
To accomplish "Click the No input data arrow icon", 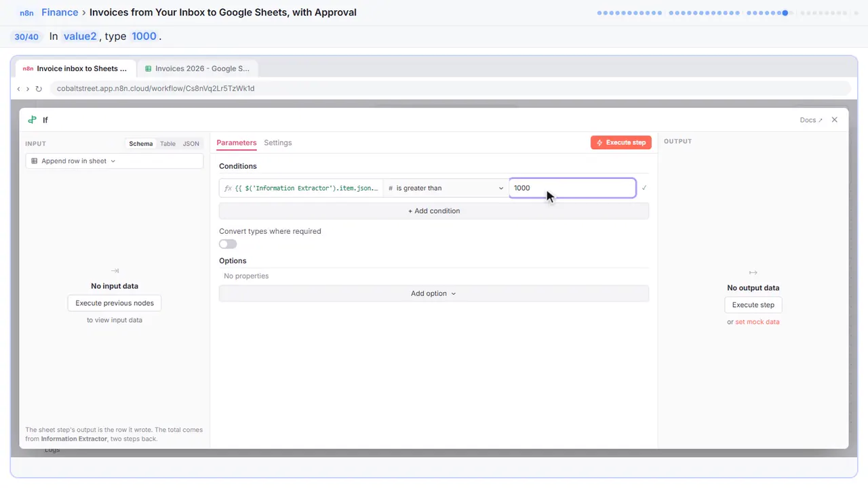I will tap(115, 271).
